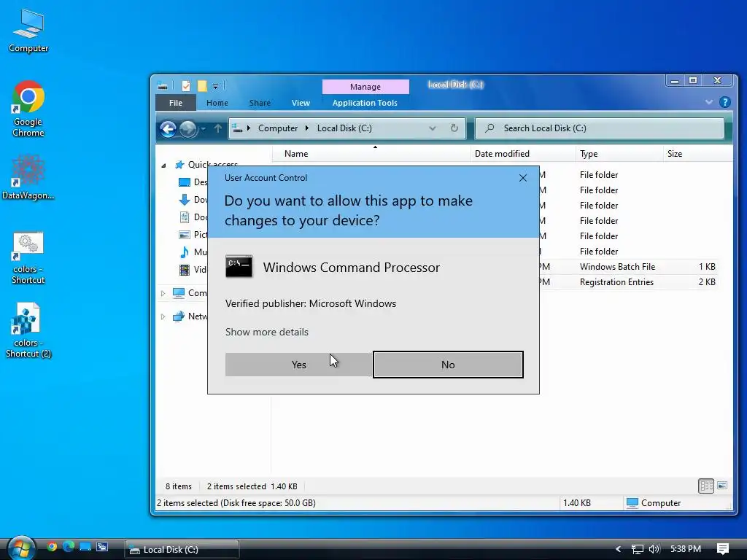This screenshot has height=560, width=747.
Task: Sort by the Size column header
Action: (697, 154)
